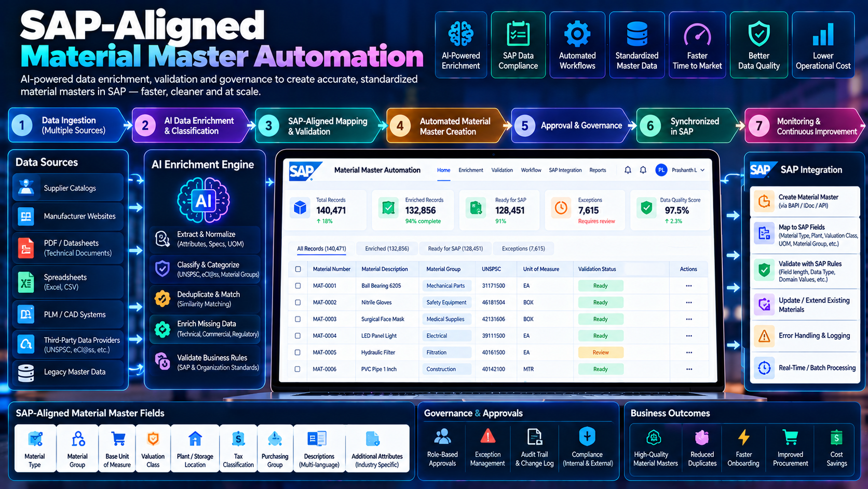Image resolution: width=868 pixels, height=489 pixels.
Task: Click Requires review under Exceptions card
Action: (x=596, y=221)
